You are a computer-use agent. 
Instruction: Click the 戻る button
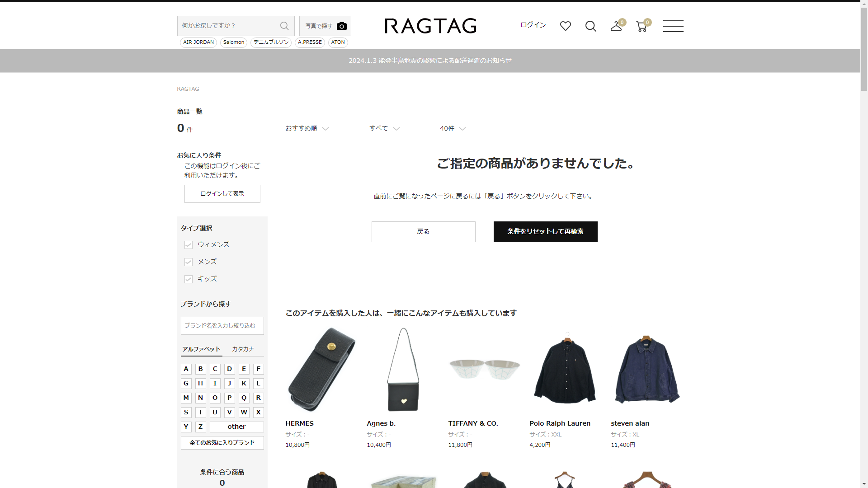coord(423,232)
